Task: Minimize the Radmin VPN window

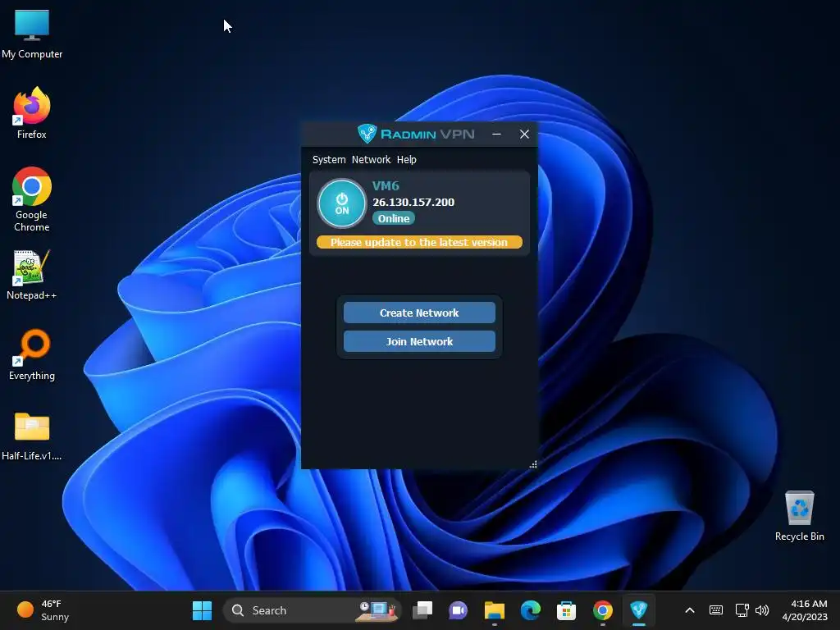Action: [x=496, y=134]
